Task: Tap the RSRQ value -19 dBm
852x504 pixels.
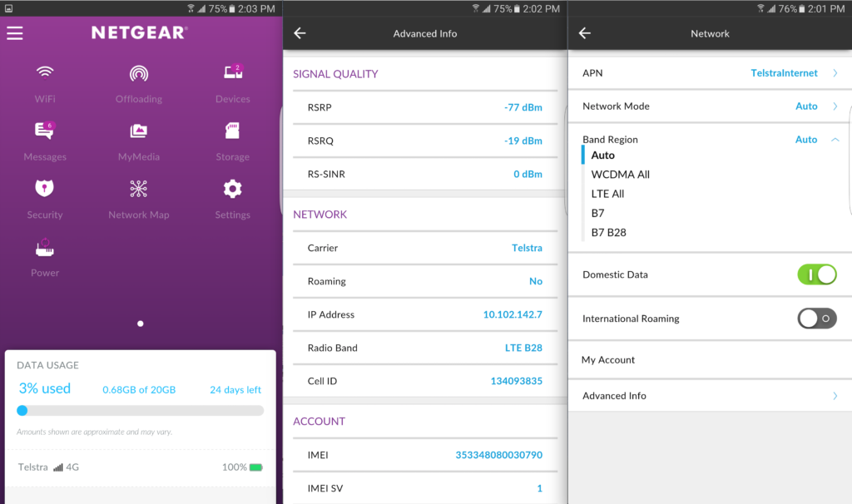Action: point(523,141)
